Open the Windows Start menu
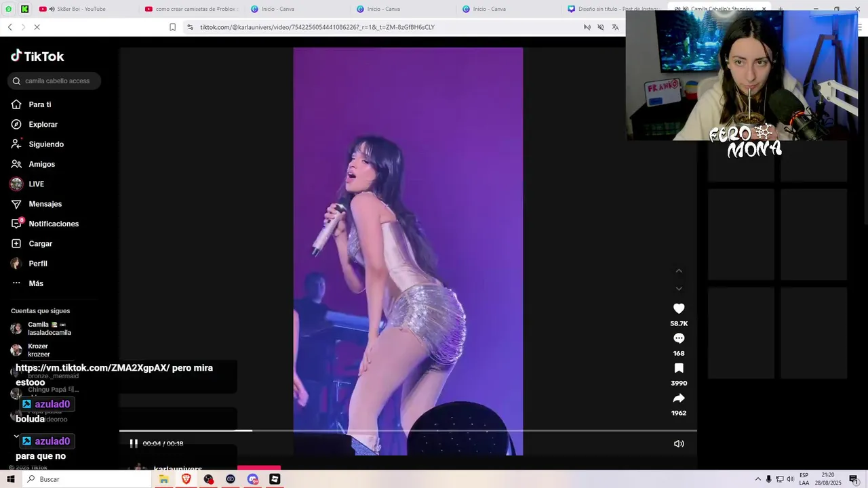 tap(10, 479)
